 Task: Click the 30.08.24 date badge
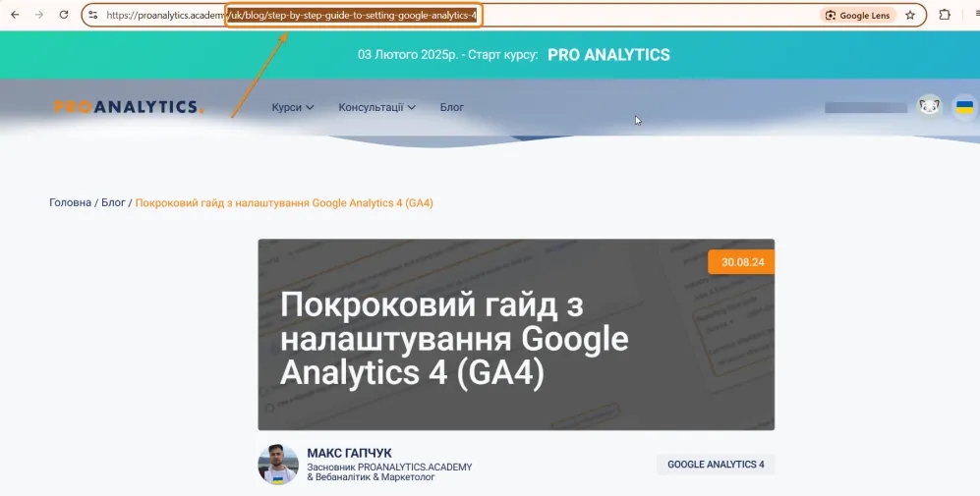pos(742,262)
